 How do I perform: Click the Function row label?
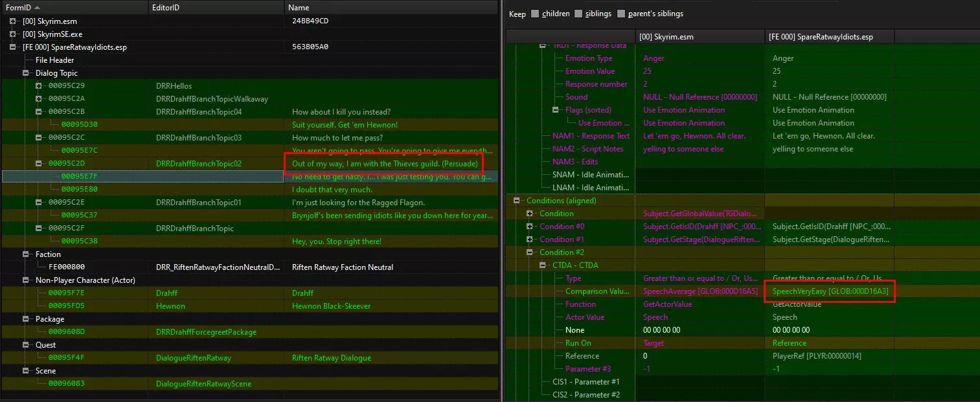tap(580, 304)
